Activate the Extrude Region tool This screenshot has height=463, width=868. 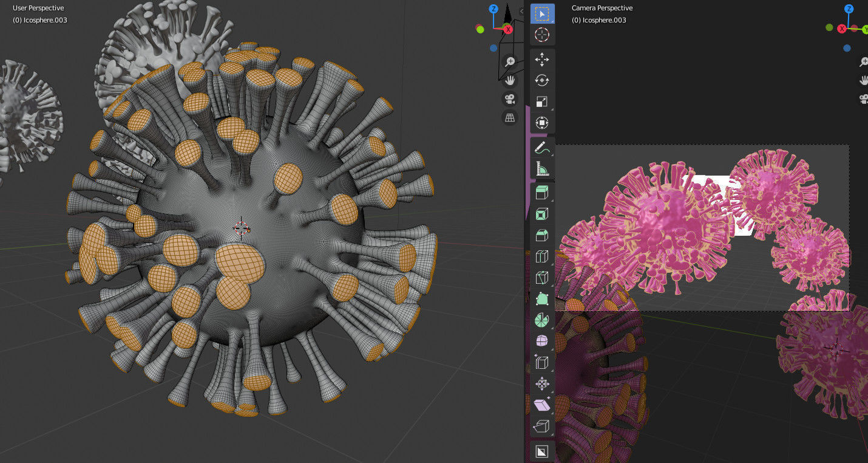(x=542, y=194)
